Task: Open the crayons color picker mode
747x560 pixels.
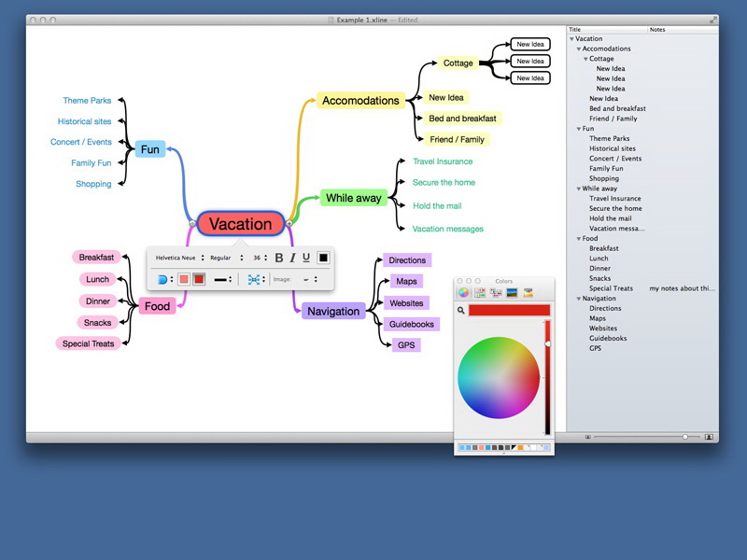Action: pos(528,293)
